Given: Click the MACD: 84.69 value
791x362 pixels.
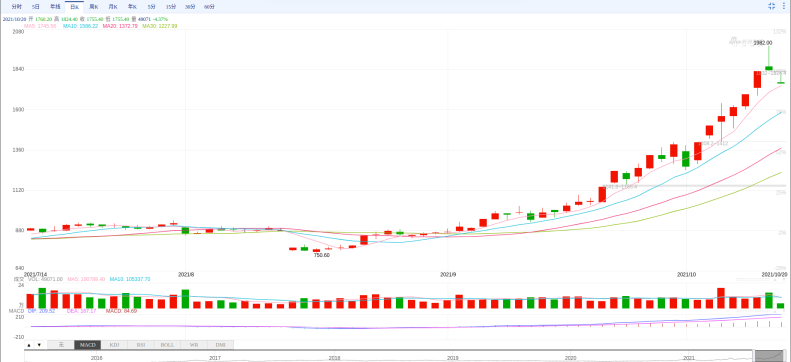Looking at the screenshot, I should click(x=121, y=311).
